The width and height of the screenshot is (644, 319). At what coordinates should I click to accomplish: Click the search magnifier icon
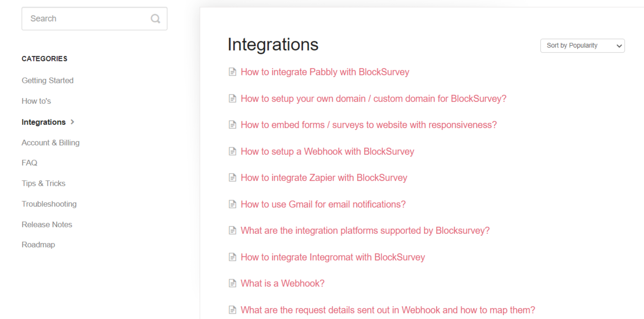(x=155, y=19)
